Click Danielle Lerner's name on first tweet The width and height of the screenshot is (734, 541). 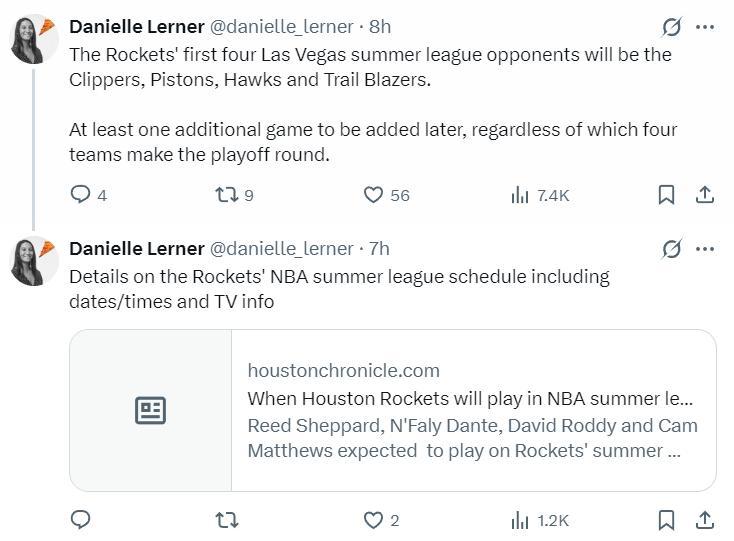click(x=136, y=27)
